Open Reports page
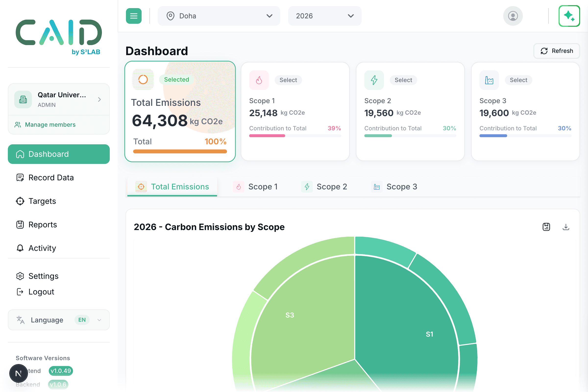 coord(59,224)
